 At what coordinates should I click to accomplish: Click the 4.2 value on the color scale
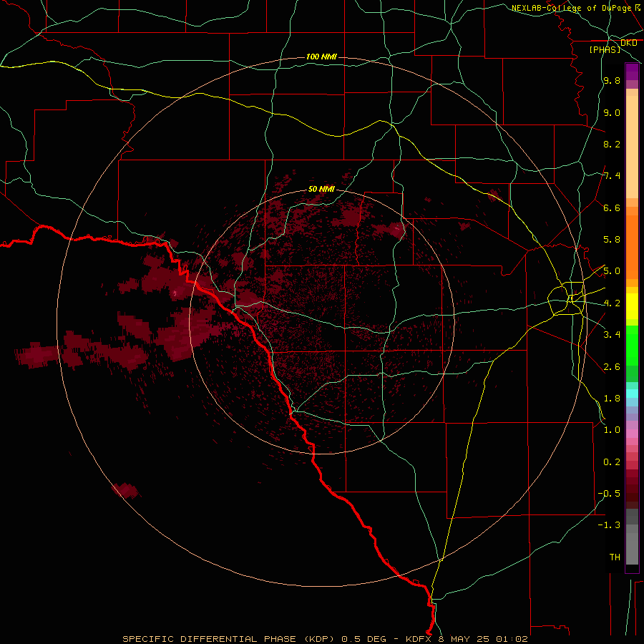pyautogui.click(x=612, y=303)
